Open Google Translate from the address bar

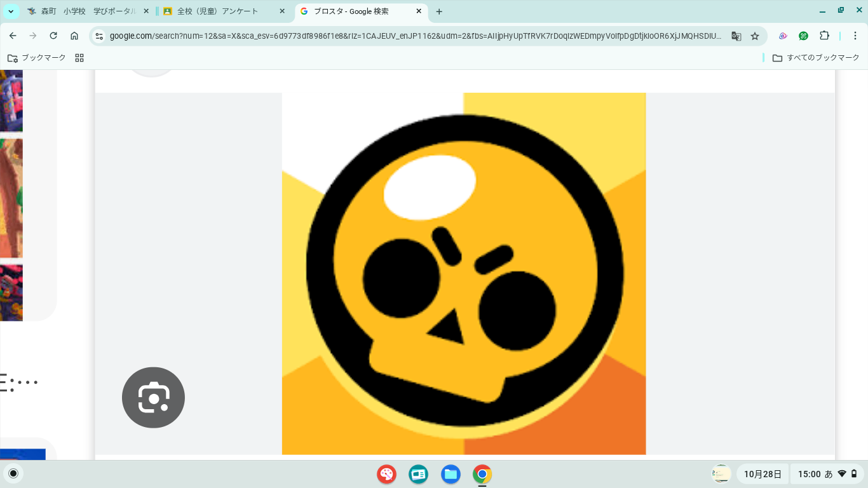click(x=736, y=36)
